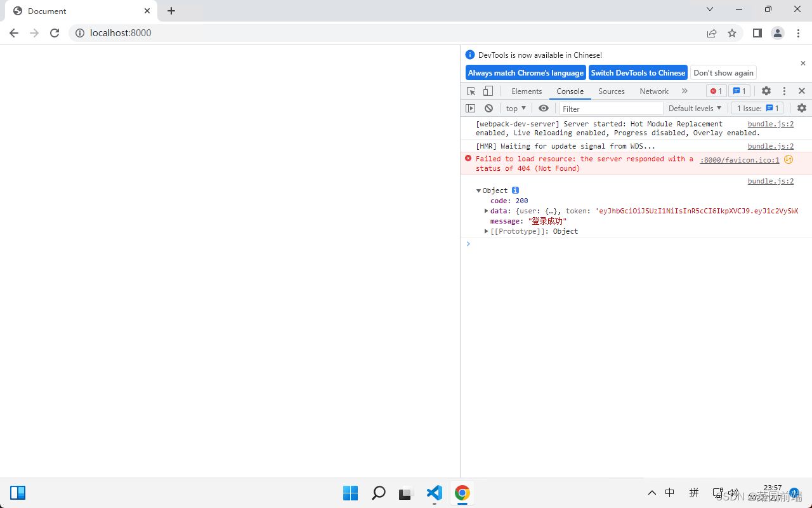Image resolution: width=812 pixels, height=508 pixels.
Task: Open console settings gear icon
Action: [x=802, y=109]
